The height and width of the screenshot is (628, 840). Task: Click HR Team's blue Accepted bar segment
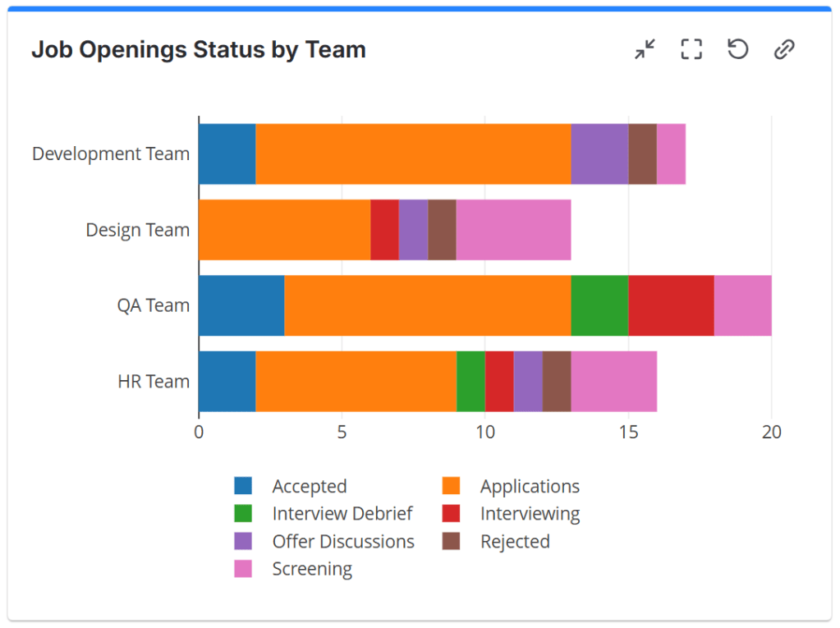(x=227, y=382)
